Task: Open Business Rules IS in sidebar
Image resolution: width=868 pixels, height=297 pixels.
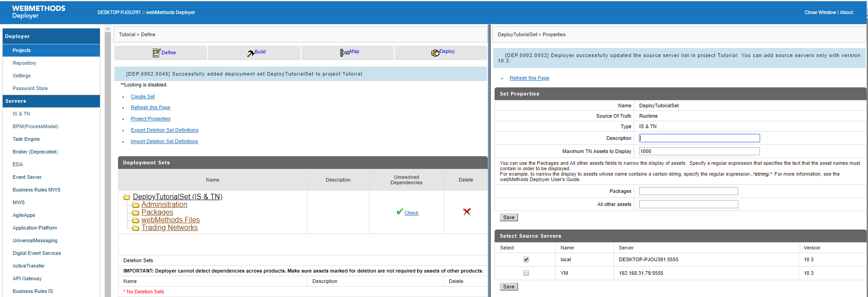Action: point(33,291)
